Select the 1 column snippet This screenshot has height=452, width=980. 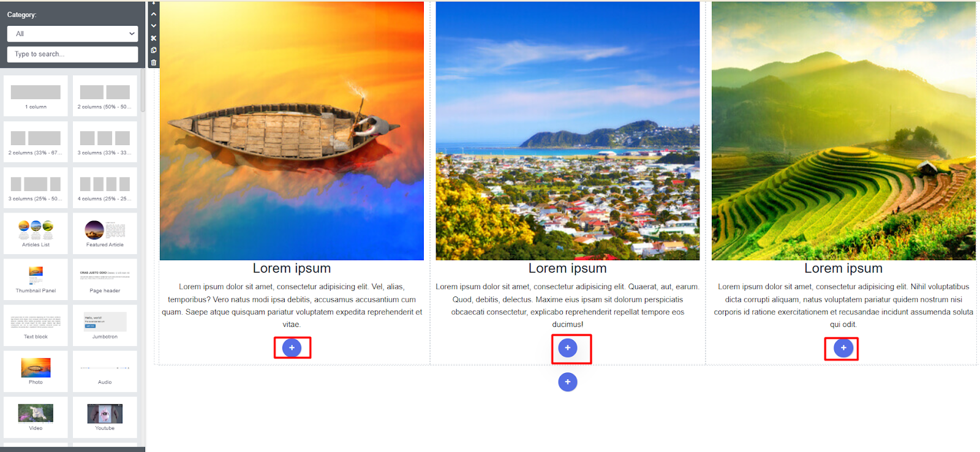[x=36, y=96]
